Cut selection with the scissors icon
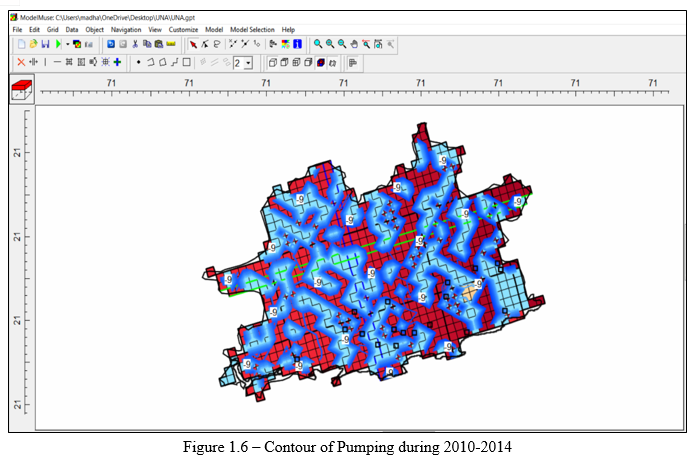This screenshot has width=696, height=462. (x=135, y=44)
